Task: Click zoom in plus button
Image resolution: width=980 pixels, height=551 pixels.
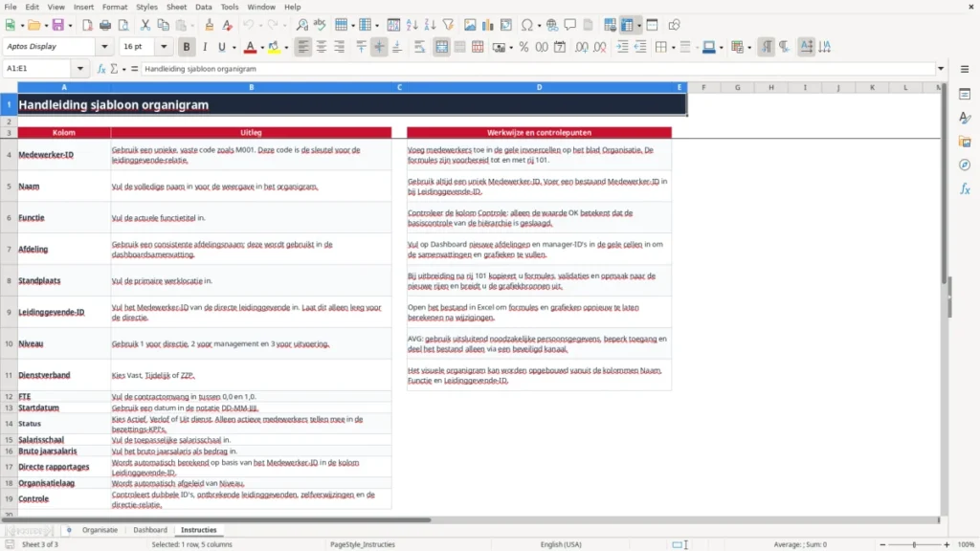Action: 947,544
